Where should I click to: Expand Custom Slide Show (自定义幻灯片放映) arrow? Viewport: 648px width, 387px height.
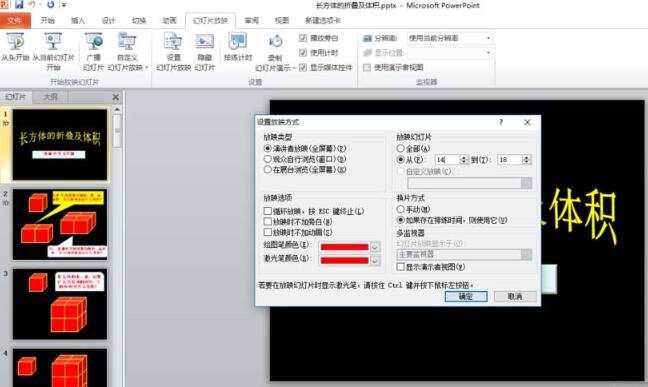click(x=147, y=68)
